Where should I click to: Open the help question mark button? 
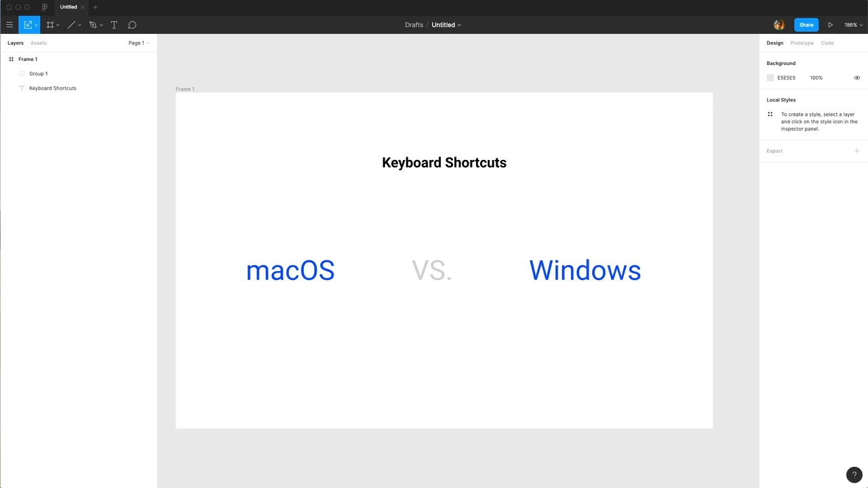(854, 475)
